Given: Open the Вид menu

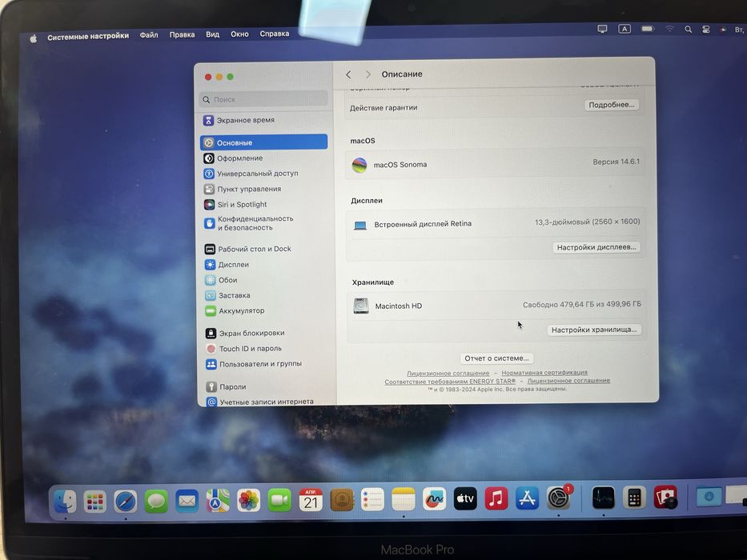Looking at the screenshot, I should [212, 34].
